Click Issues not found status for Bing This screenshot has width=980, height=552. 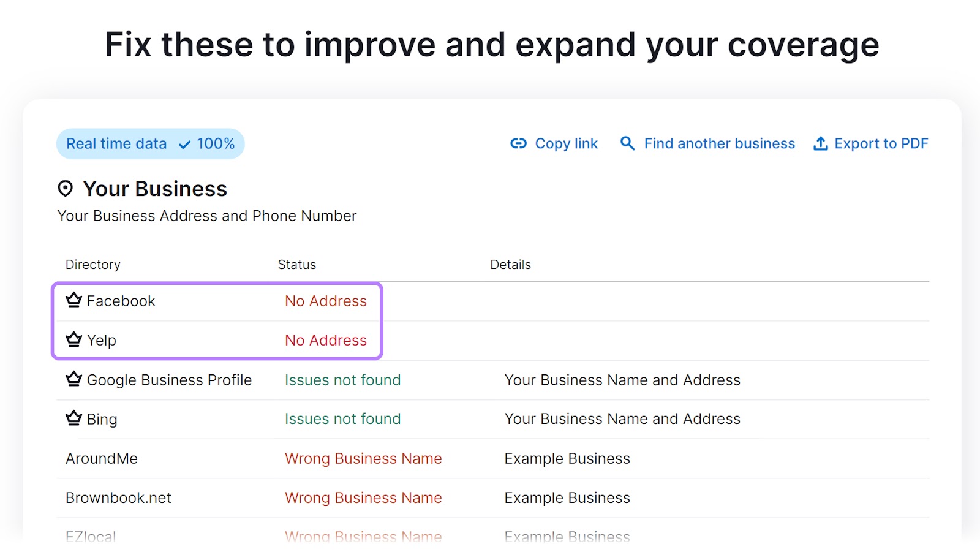(x=343, y=418)
